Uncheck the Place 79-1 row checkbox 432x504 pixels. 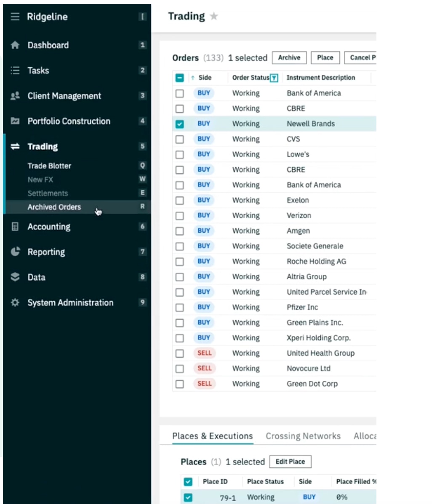point(188,497)
